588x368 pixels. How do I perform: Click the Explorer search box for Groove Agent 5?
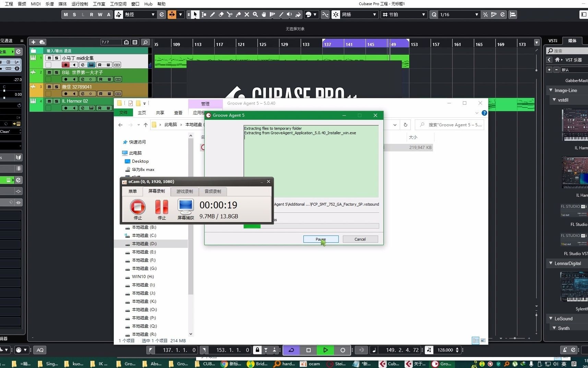(x=450, y=125)
